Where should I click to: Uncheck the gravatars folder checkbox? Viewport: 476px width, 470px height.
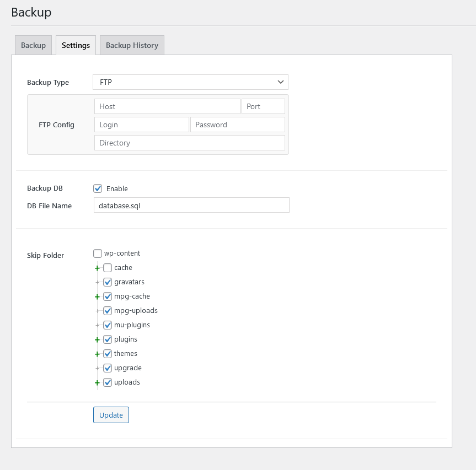point(108,282)
